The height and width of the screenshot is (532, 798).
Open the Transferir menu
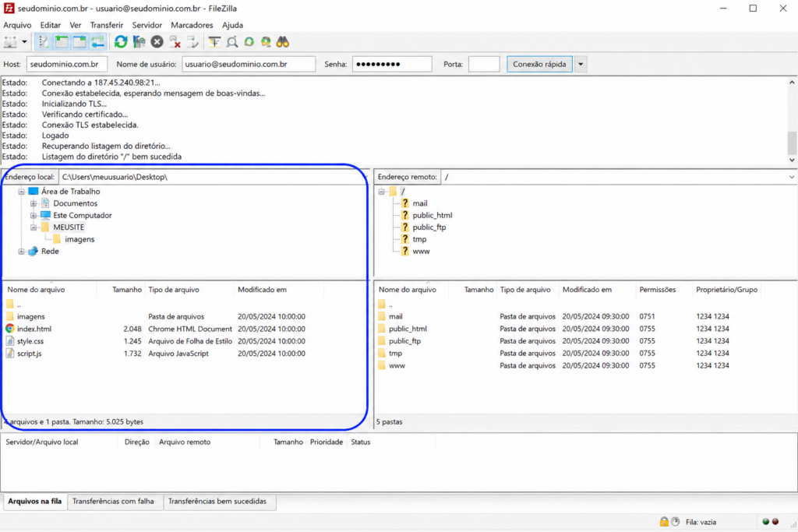(x=106, y=25)
